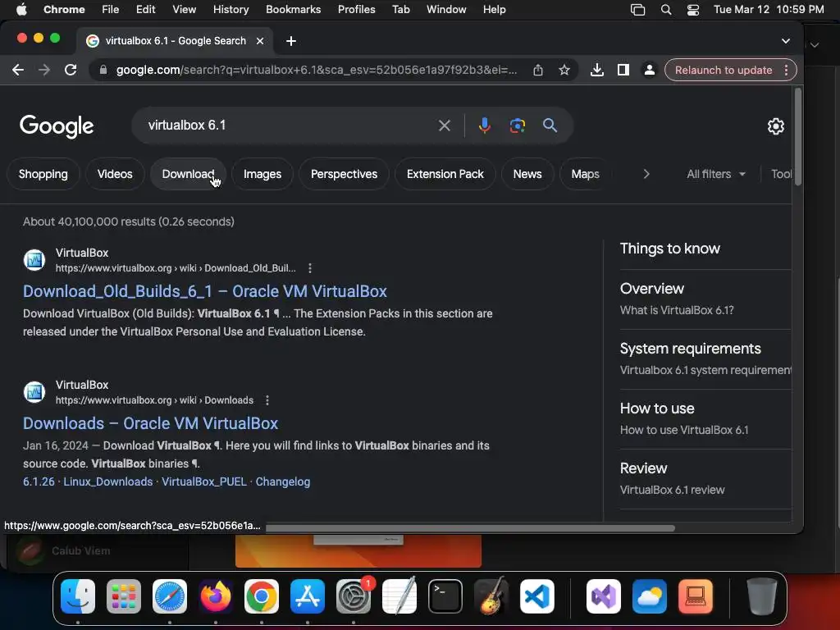Select the Extension Pack filter chip
Screen dimensions: 840x630
point(445,174)
